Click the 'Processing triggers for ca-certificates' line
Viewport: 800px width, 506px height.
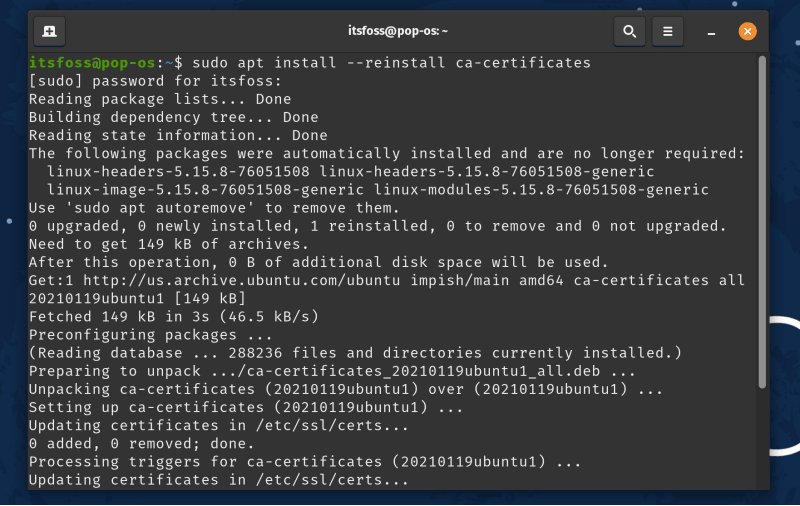[305, 462]
